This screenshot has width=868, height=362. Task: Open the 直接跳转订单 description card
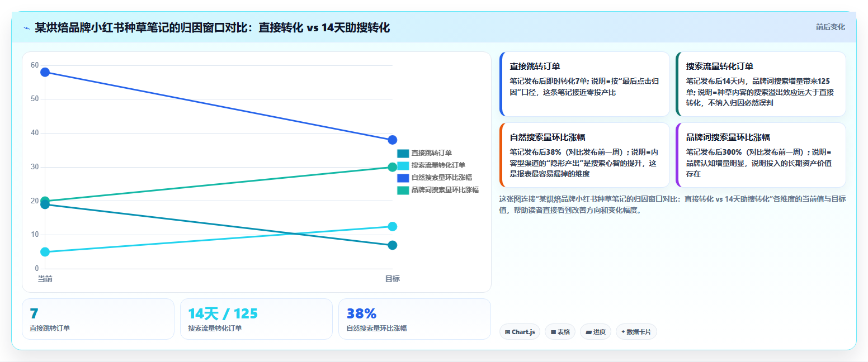point(584,84)
